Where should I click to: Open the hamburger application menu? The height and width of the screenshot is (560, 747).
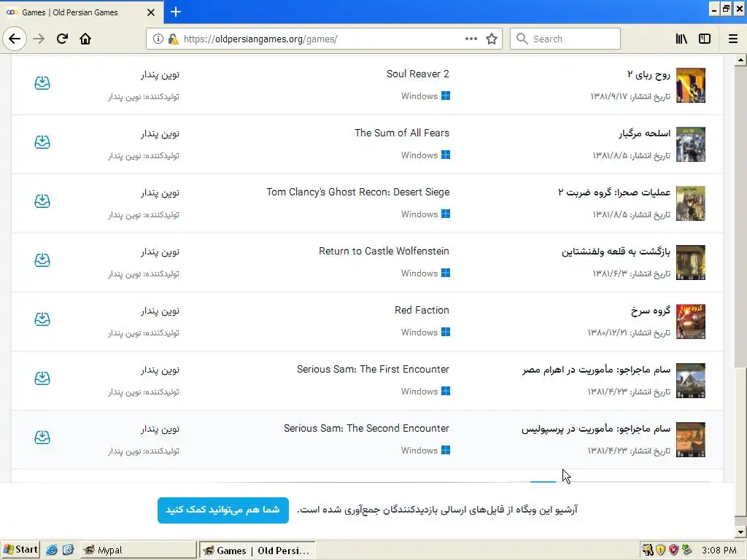(x=733, y=39)
